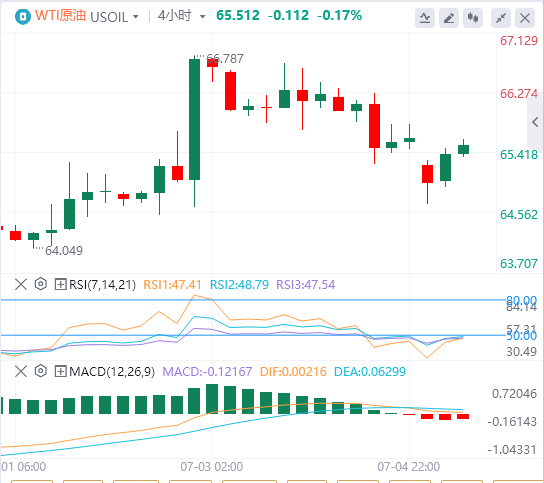Switch chart type with candlestick icon

pyautogui.click(x=473, y=18)
